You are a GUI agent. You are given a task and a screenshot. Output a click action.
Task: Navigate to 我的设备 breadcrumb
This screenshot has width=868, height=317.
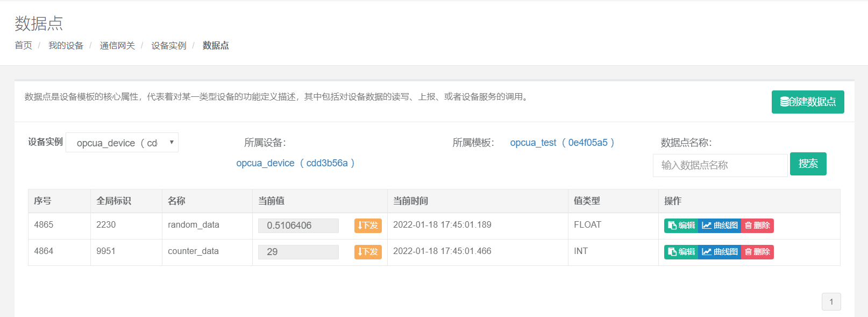(66, 46)
